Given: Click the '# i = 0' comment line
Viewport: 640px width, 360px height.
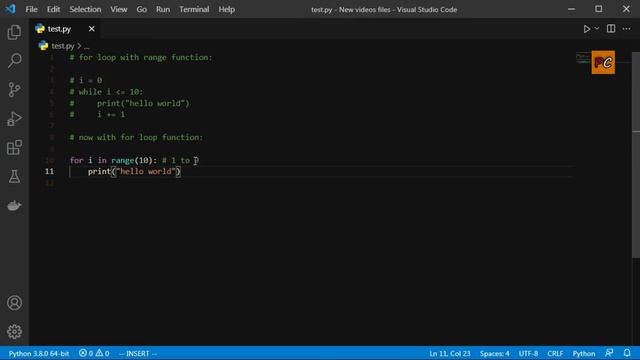Looking at the screenshot, I should (x=86, y=80).
